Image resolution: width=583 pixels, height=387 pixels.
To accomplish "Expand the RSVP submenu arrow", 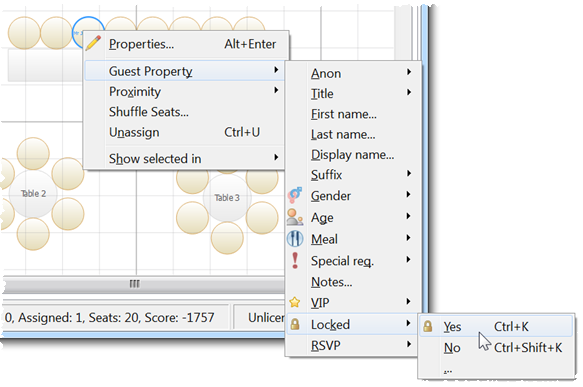I will coord(409,344).
